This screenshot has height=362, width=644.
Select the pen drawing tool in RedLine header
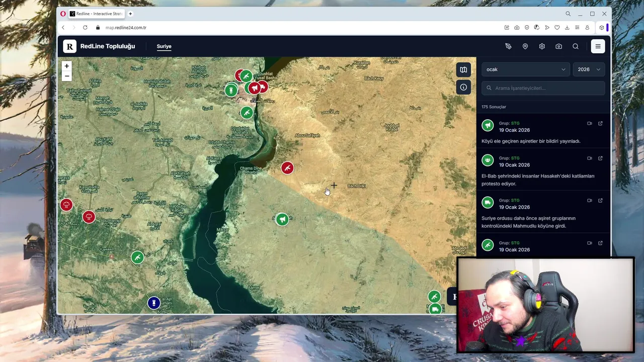[x=508, y=46]
